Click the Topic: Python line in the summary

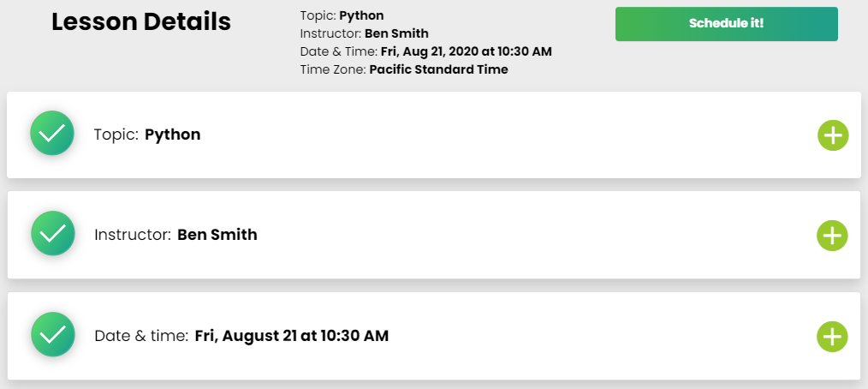(342, 15)
